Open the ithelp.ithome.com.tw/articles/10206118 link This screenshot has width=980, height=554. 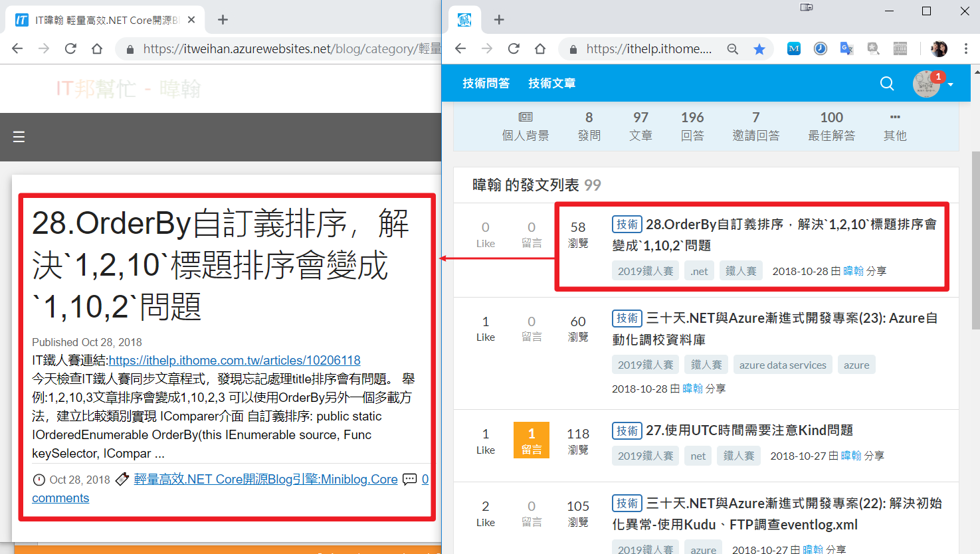235,360
